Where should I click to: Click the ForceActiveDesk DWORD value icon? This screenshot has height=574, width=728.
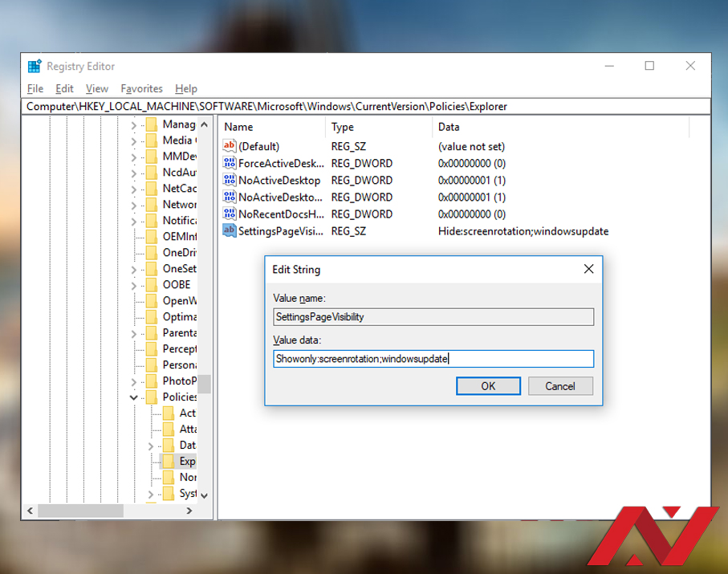pos(230,163)
